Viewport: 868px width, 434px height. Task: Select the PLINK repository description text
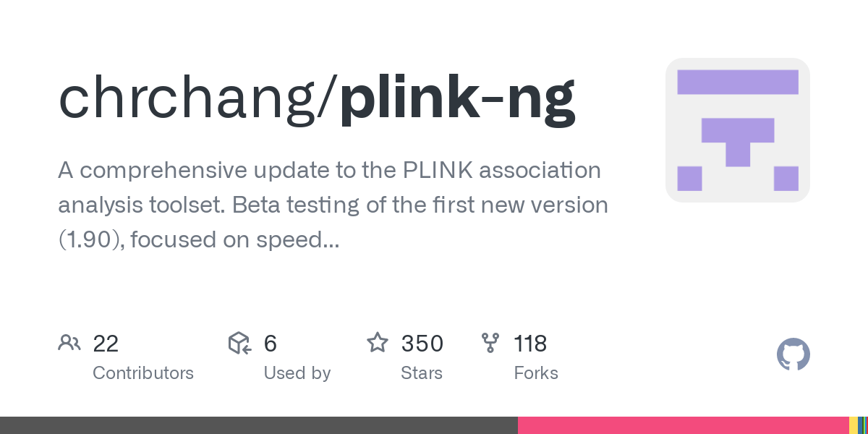[x=333, y=205]
